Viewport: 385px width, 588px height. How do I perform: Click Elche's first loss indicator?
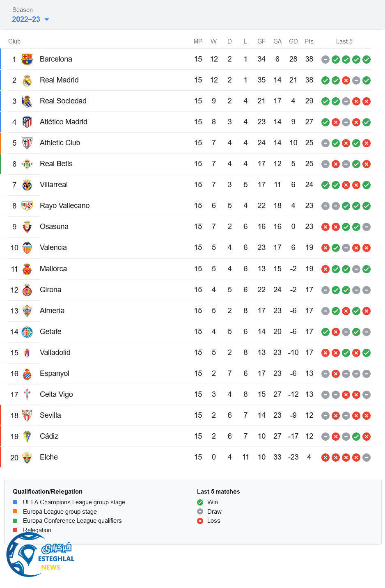[x=325, y=458]
